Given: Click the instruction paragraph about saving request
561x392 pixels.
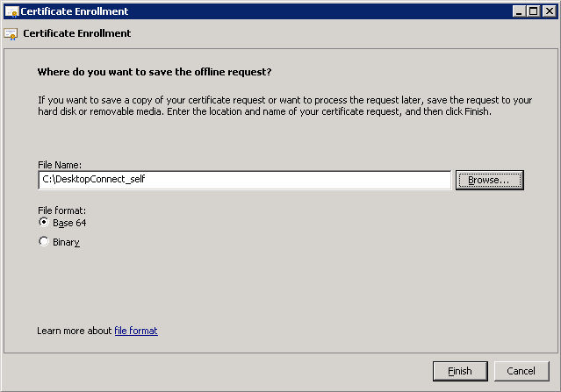Looking at the screenshot, I should (285, 106).
